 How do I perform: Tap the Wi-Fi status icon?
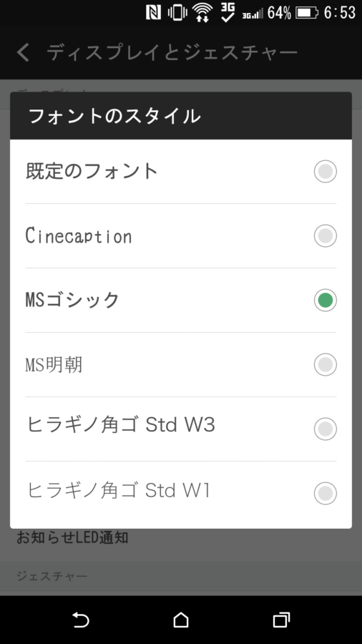[x=202, y=13]
